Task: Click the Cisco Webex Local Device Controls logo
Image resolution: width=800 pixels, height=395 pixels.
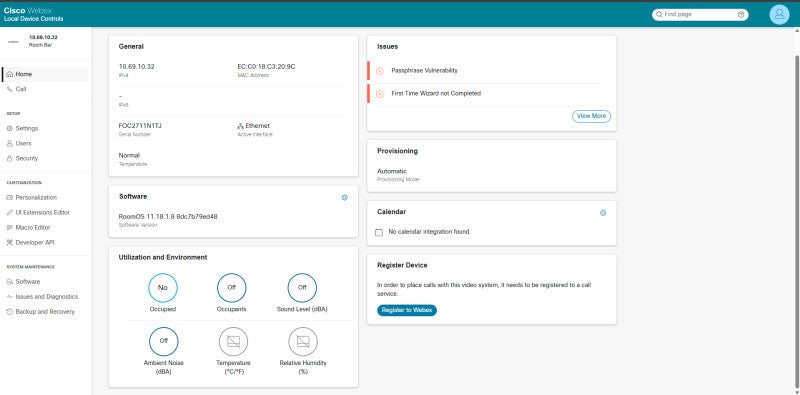Action: tap(33, 14)
